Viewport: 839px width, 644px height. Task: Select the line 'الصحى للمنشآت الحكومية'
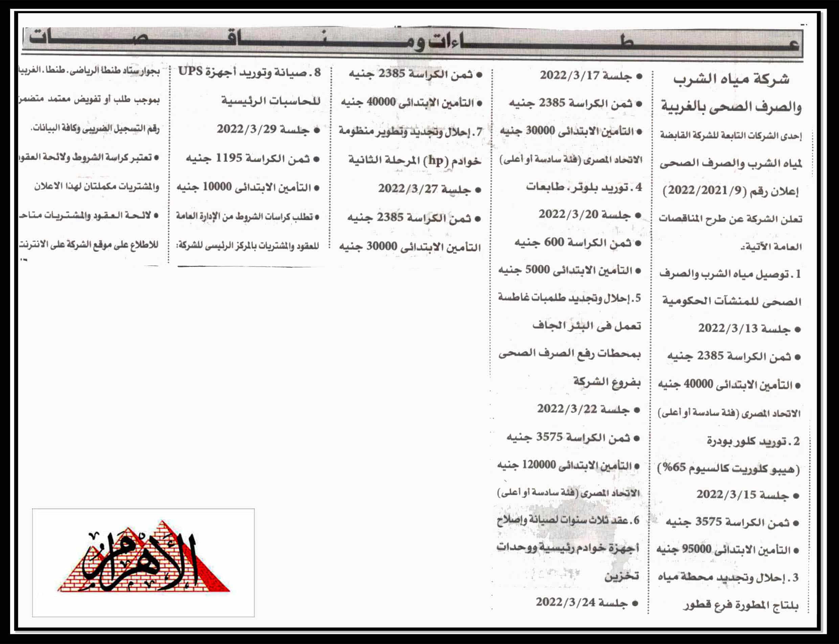[x=732, y=302]
